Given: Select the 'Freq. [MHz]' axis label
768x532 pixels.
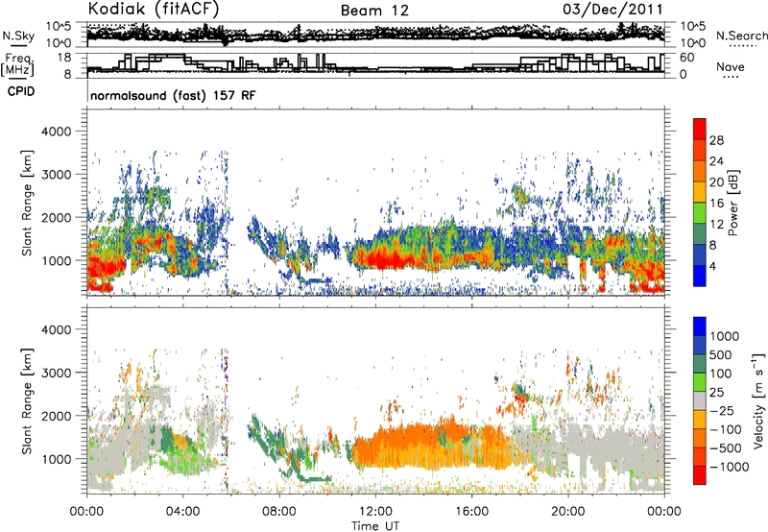Looking at the screenshot, I should point(17,65).
